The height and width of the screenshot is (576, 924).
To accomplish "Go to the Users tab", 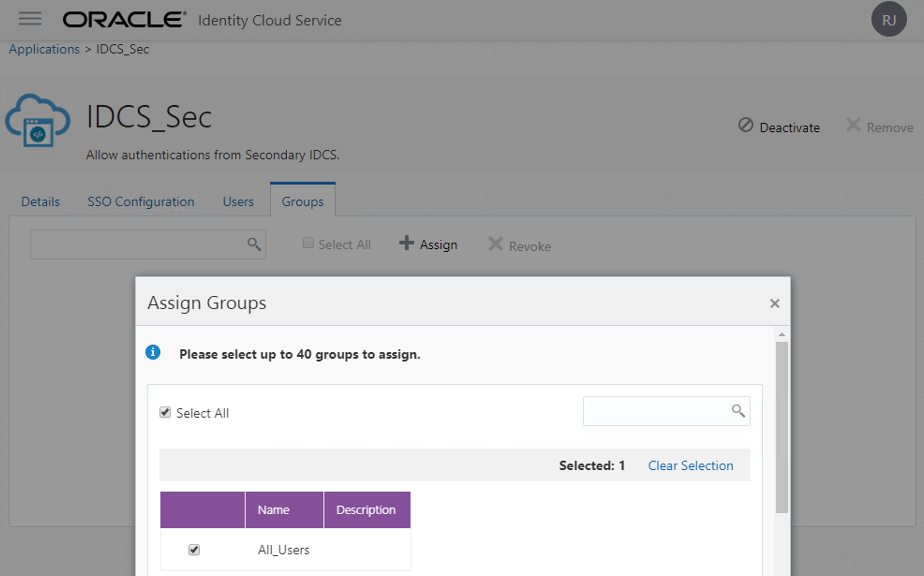I will [x=238, y=201].
